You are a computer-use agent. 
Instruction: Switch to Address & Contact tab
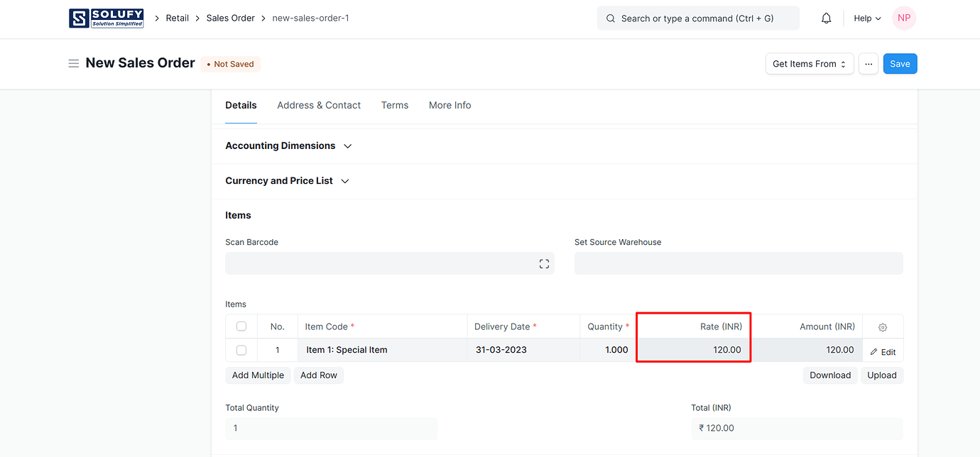pos(319,105)
